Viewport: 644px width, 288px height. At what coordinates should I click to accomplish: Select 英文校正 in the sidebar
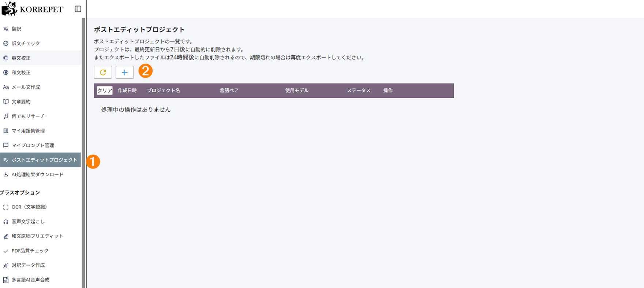(40, 58)
